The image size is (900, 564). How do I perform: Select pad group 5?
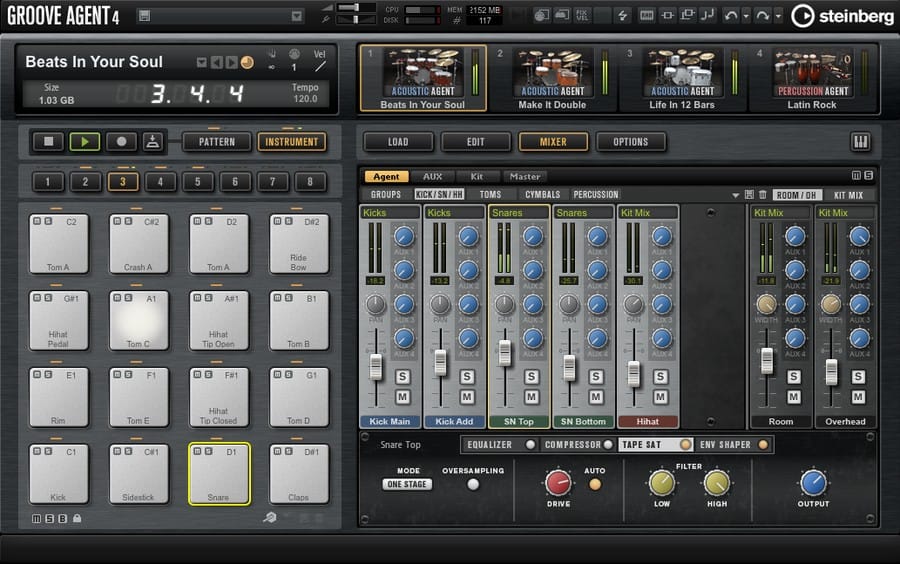[x=197, y=182]
